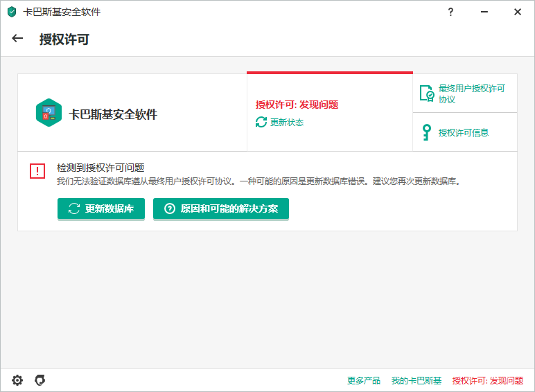
Task: Click the key icon for 授权许可信息
Action: point(426,132)
